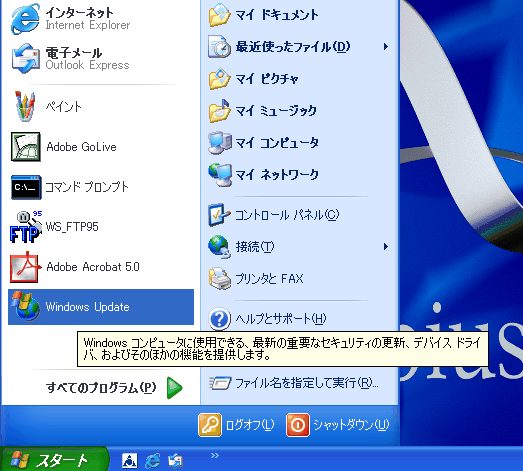The height and width of the screenshot is (471, 523).
Task: Click the first quick launch icon next to the Start button
Action: [129, 461]
